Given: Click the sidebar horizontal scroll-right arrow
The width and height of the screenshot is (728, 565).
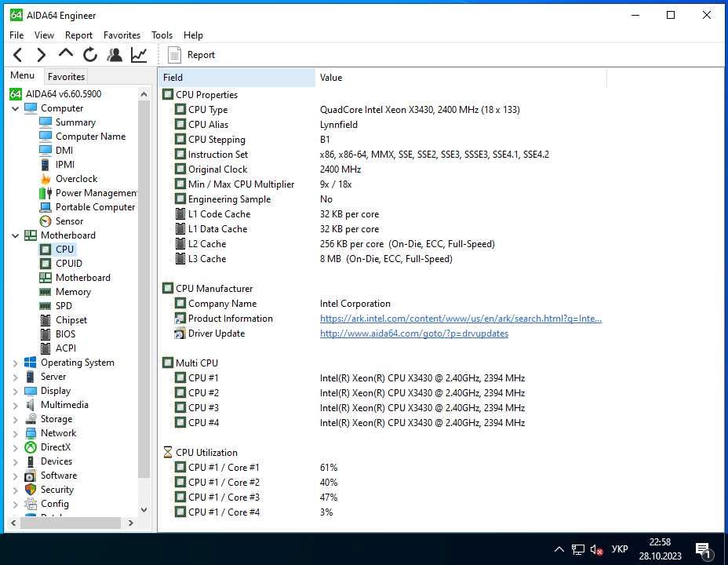Looking at the screenshot, I should point(131,523).
